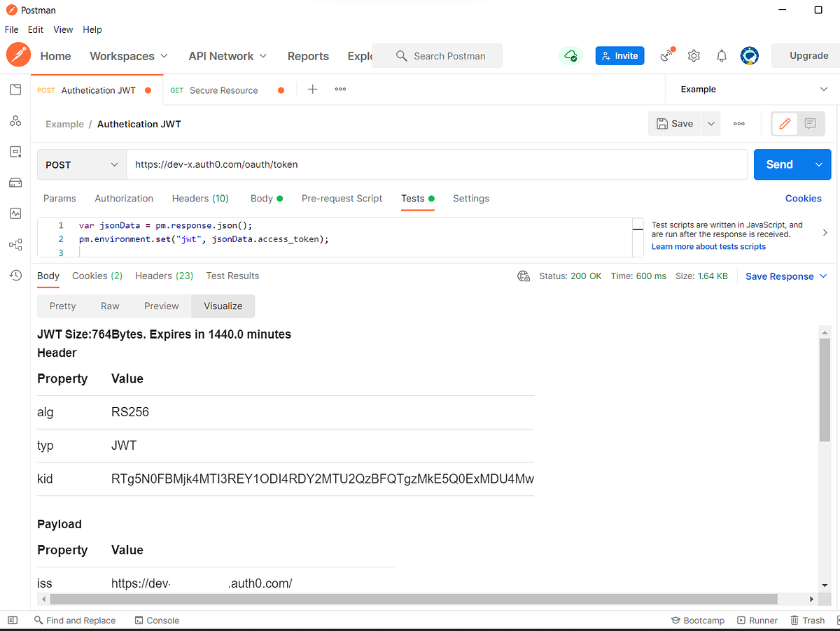Open the APIs sidebar panel

[15, 120]
